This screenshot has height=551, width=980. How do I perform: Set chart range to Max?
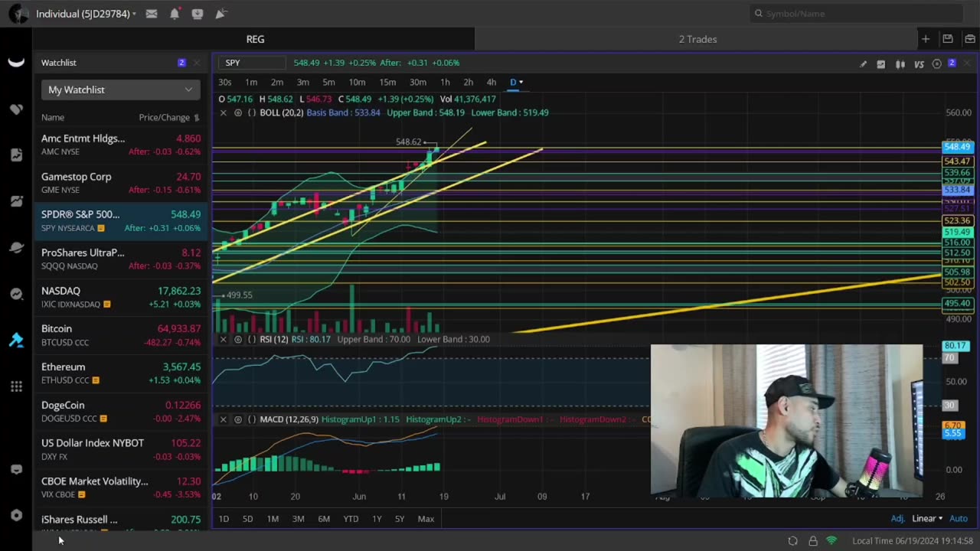point(426,519)
